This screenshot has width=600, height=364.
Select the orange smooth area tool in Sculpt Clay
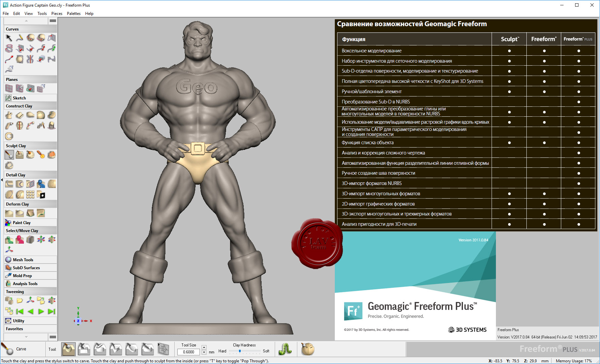51,155
